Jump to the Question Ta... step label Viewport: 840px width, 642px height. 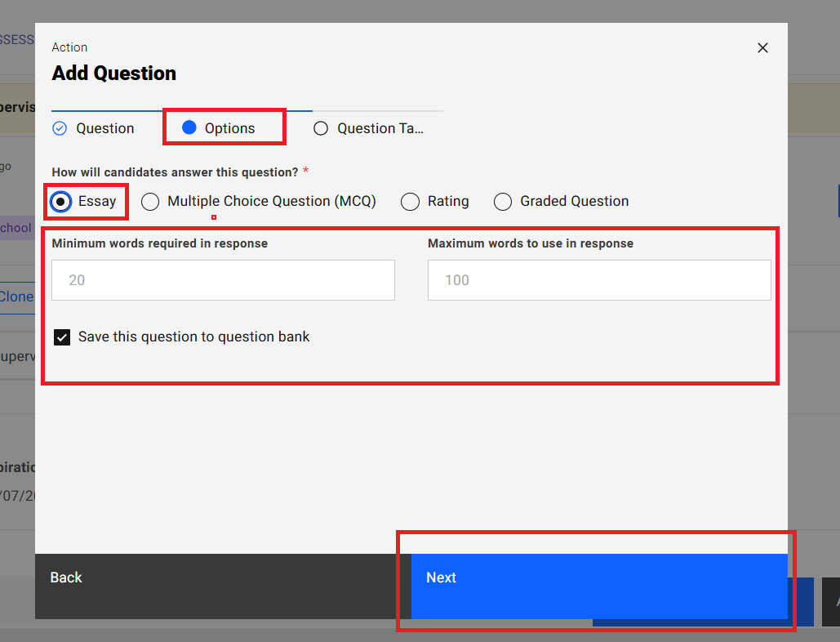[x=380, y=128]
